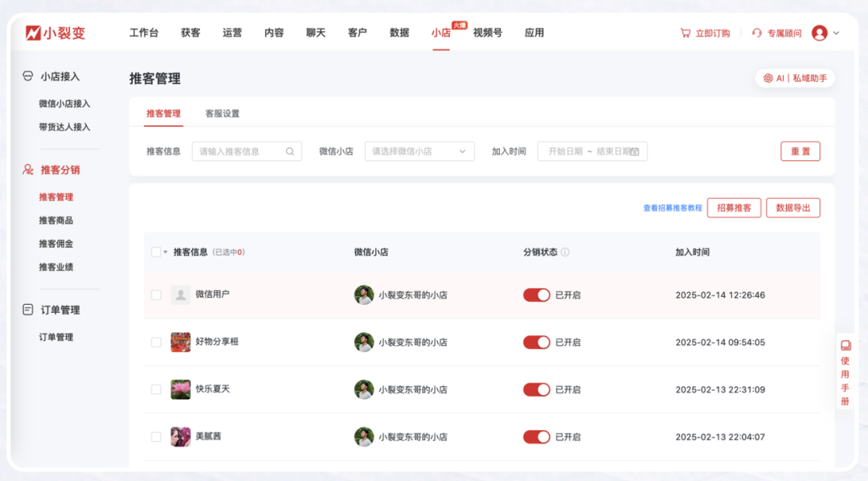Viewport: 868px width, 481px height.
Task: Switch to the 客服设置 tab
Action: coord(222,113)
